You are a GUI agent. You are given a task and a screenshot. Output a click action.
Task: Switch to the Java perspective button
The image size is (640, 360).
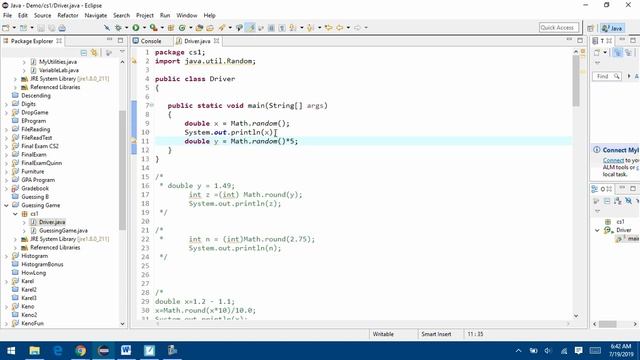pyautogui.click(x=612, y=28)
